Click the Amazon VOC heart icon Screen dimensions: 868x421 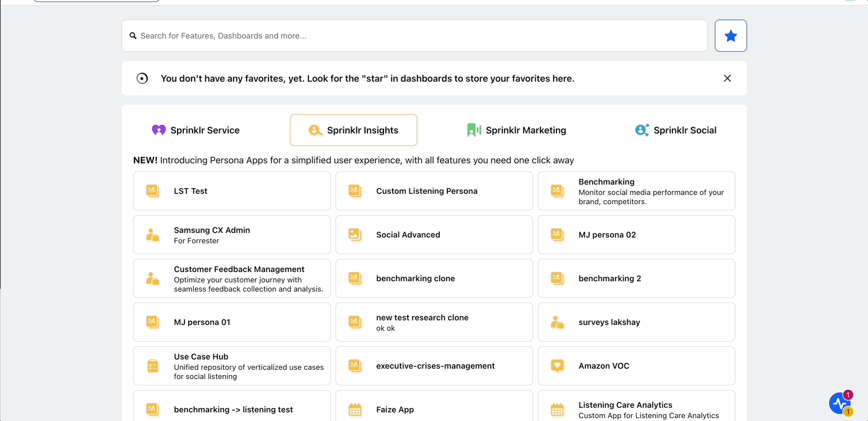point(557,366)
